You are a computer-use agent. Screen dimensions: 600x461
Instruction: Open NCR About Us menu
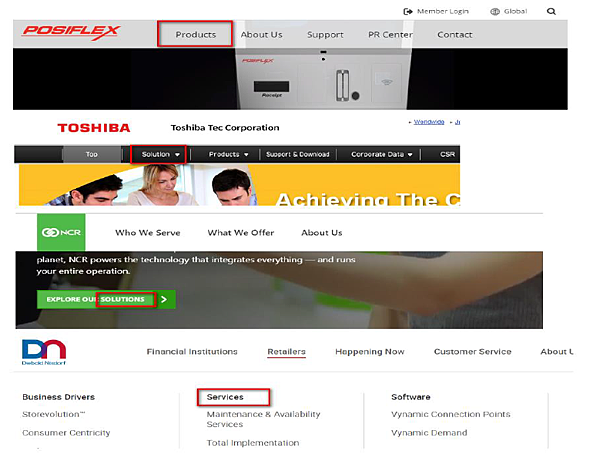point(322,233)
